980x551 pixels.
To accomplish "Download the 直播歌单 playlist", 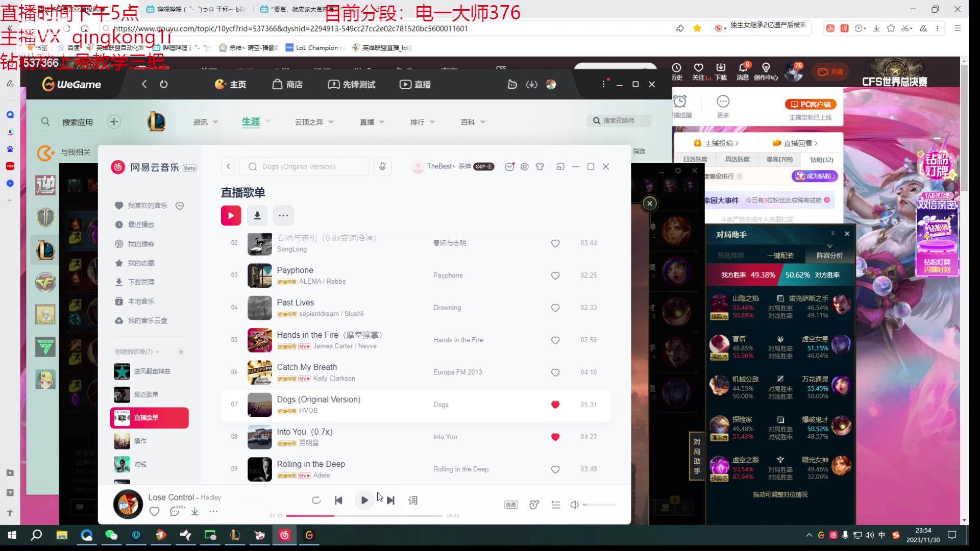I will 257,216.
